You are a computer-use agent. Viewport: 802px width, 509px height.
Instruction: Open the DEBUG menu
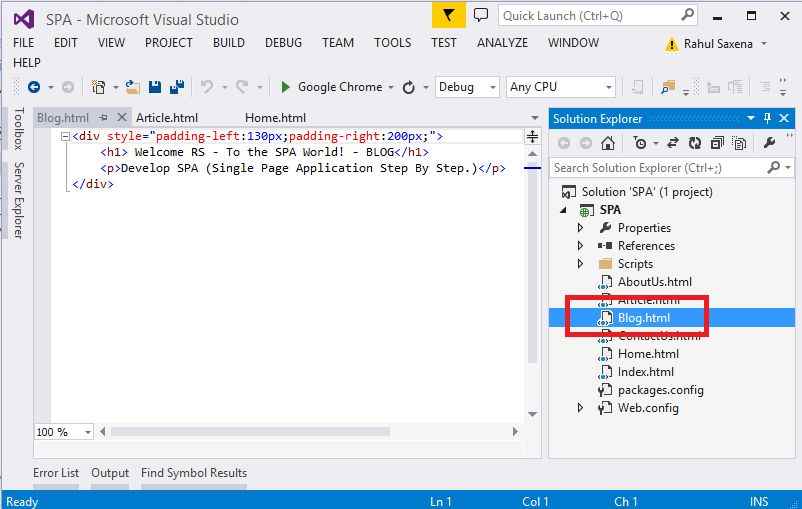pos(283,43)
